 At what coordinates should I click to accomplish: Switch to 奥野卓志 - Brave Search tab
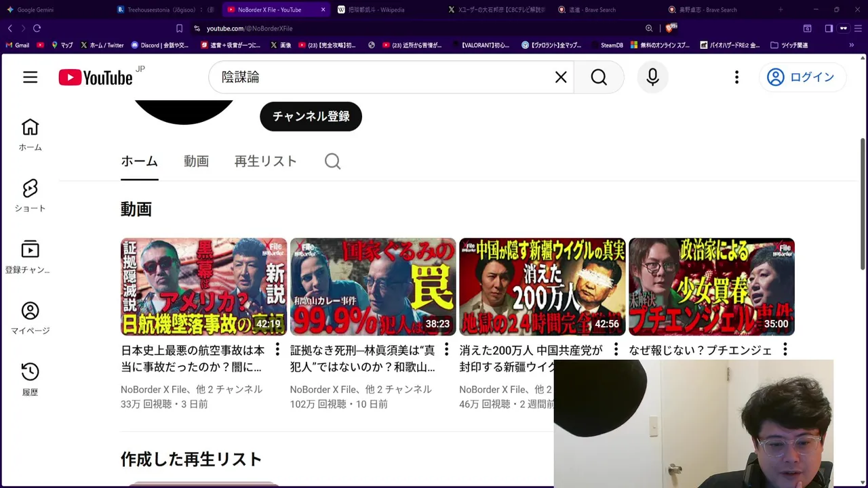717,9
